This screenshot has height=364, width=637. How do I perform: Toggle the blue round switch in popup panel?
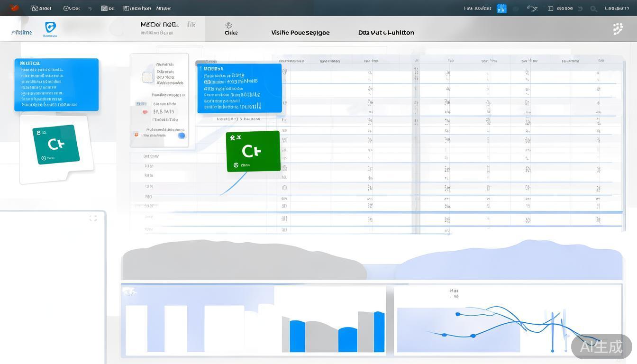[x=181, y=136]
